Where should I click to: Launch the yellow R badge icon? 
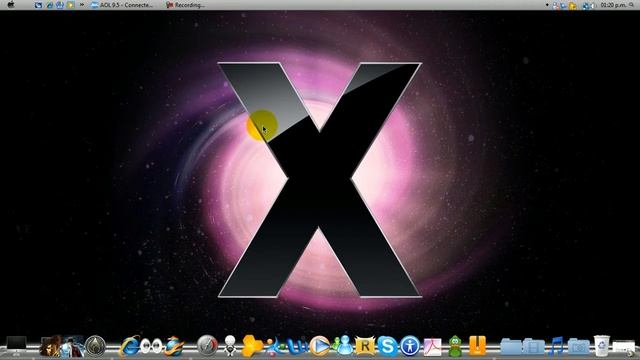click(x=365, y=346)
